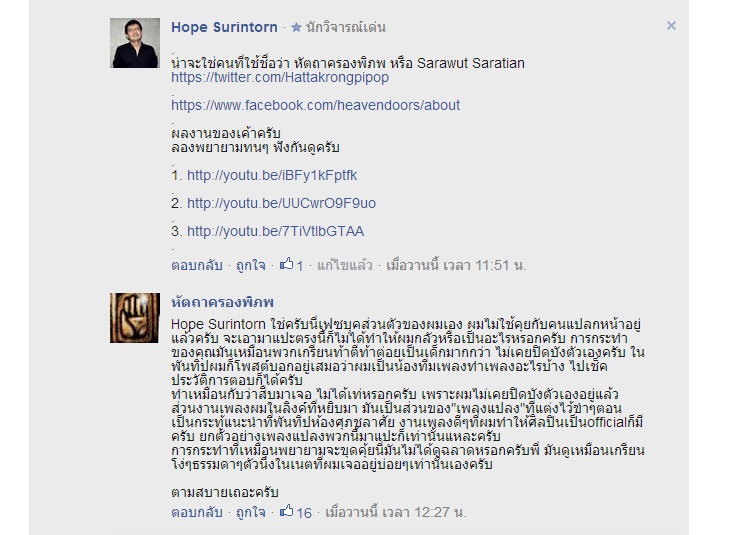
Task: Visit the facebook.com/heavendoors/about link
Action: point(315,105)
